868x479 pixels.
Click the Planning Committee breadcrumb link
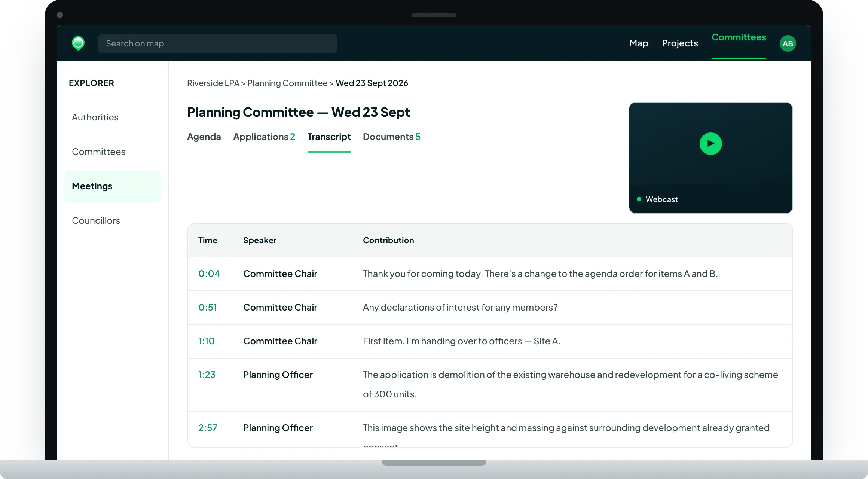(x=287, y=83)
